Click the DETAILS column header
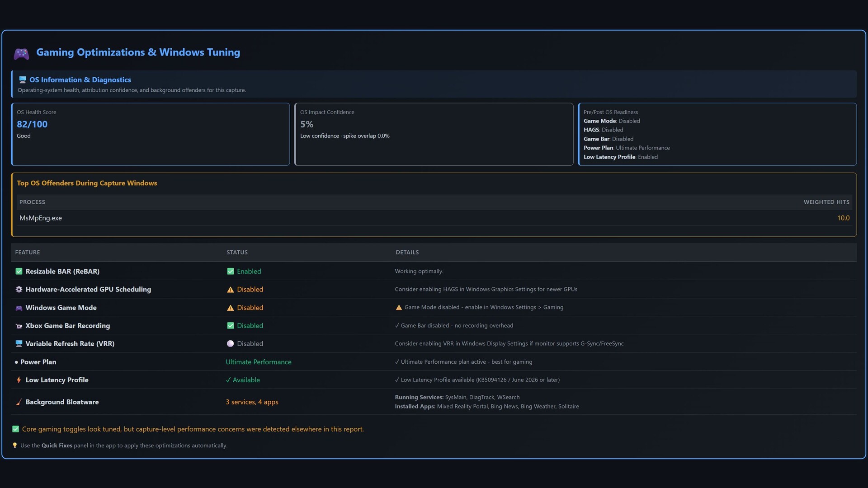The width and height of the screenshot is (868, 488). click(407, 253)
